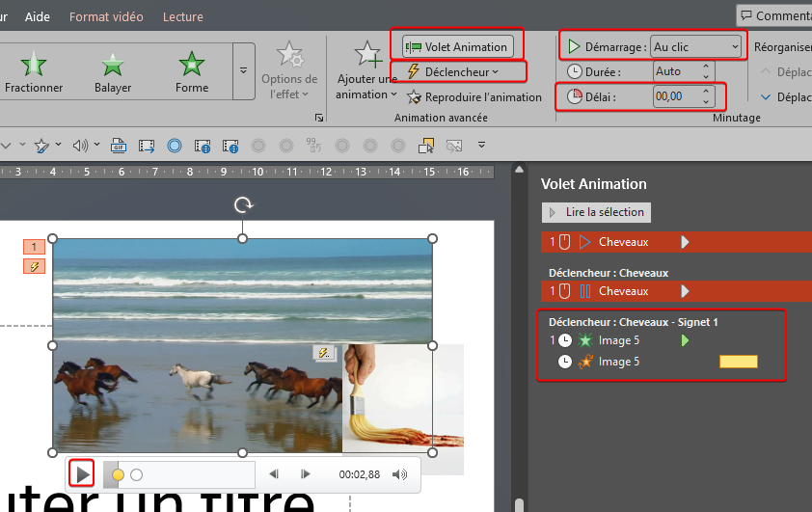Open the Déclencheur dropdown
This screenshot has width=812, height=512.
(458, 71)
